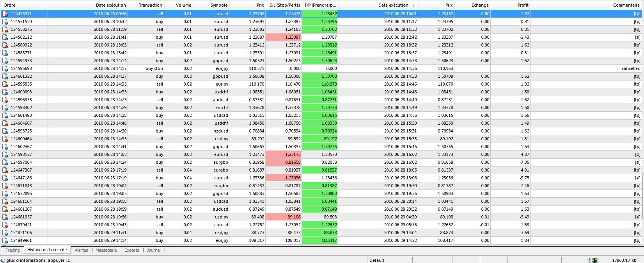The width and height of the screenshot is (644, 263).
Task: Go to the Messagerie tab
Action: click(x=106, y=250)
